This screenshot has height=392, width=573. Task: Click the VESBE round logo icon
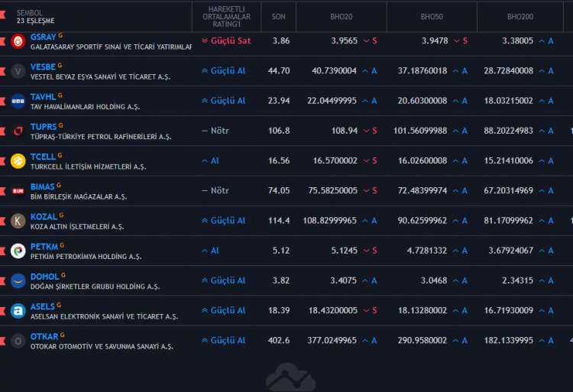pos(18,71)
